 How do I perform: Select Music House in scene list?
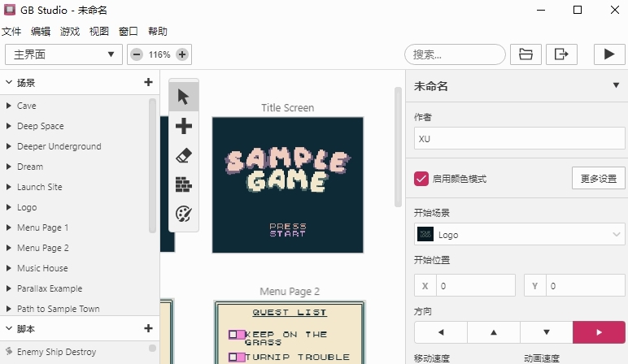pyautogui.click(x=42, y=268)
